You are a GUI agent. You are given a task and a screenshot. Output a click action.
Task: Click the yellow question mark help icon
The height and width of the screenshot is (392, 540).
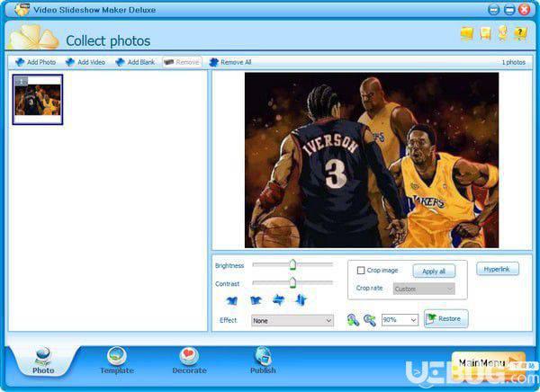click(520, 34)
